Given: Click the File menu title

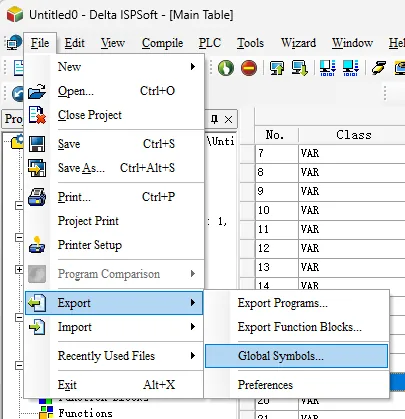Looking at the screenshot, I should tap(40, 43).
